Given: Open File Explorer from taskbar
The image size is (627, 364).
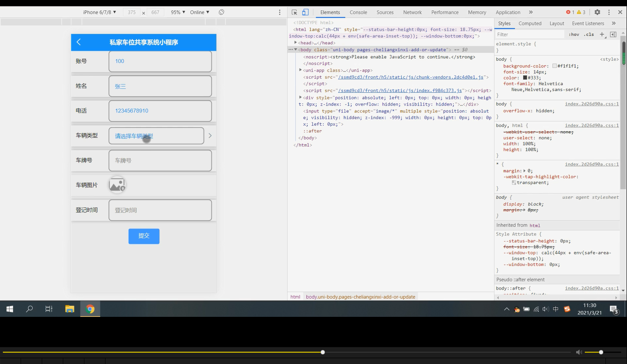Looking at the screenshot, I should coord(69,309).
